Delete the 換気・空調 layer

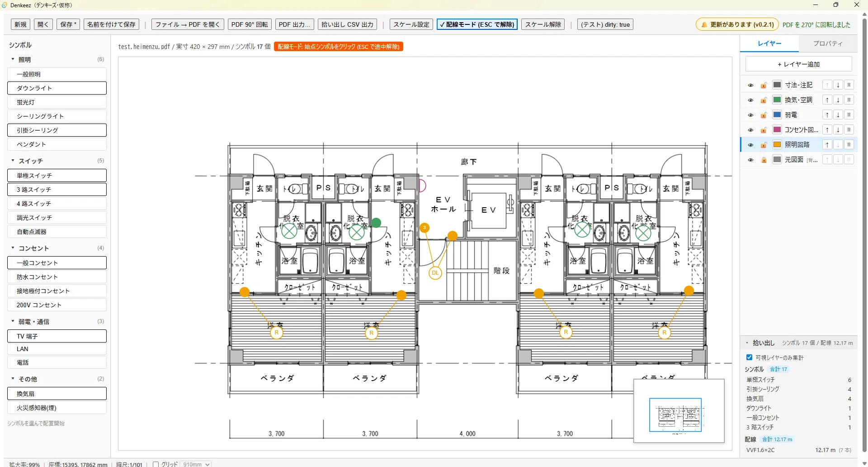849,100
